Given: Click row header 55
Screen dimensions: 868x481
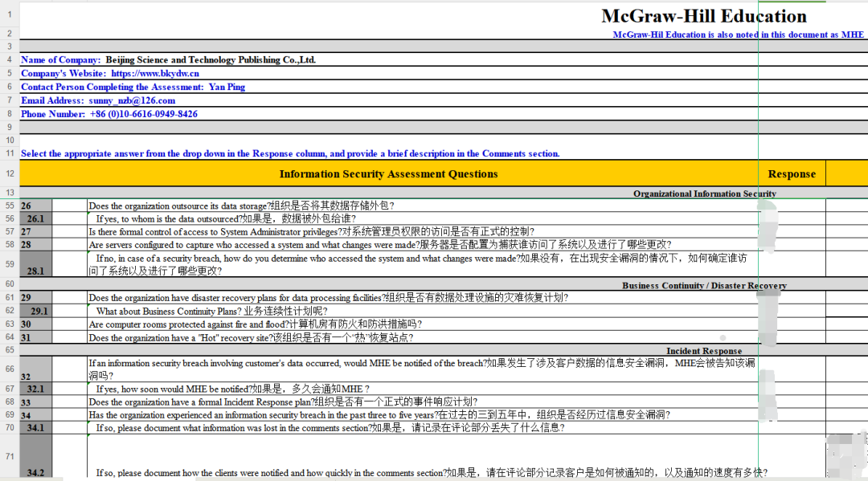Looking at the screenshot, I should click(x=10, y=206).
